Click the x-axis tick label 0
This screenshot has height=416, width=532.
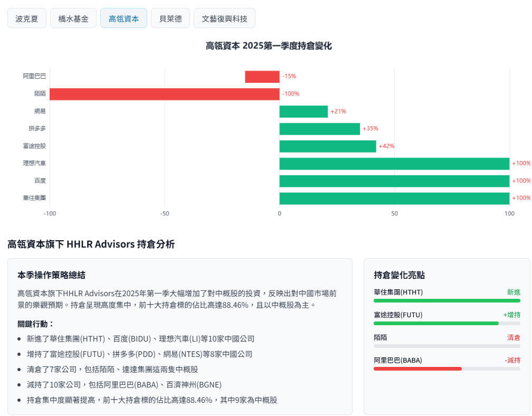[x=280, y=213]
